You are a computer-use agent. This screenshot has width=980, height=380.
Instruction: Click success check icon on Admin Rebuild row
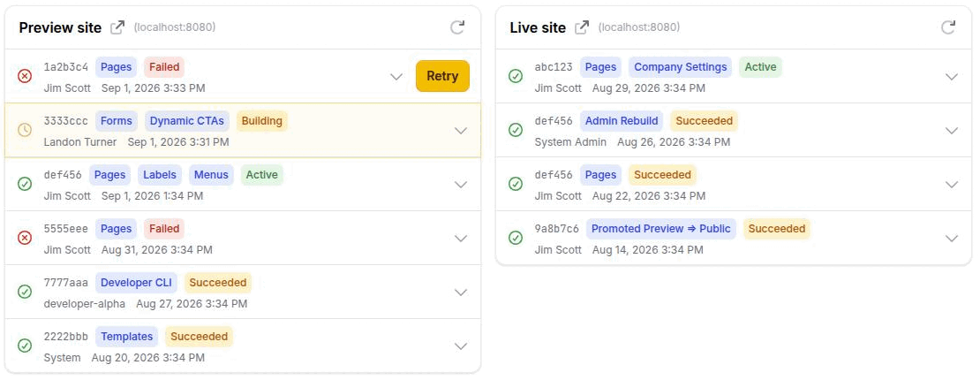[x=516, y=130]
